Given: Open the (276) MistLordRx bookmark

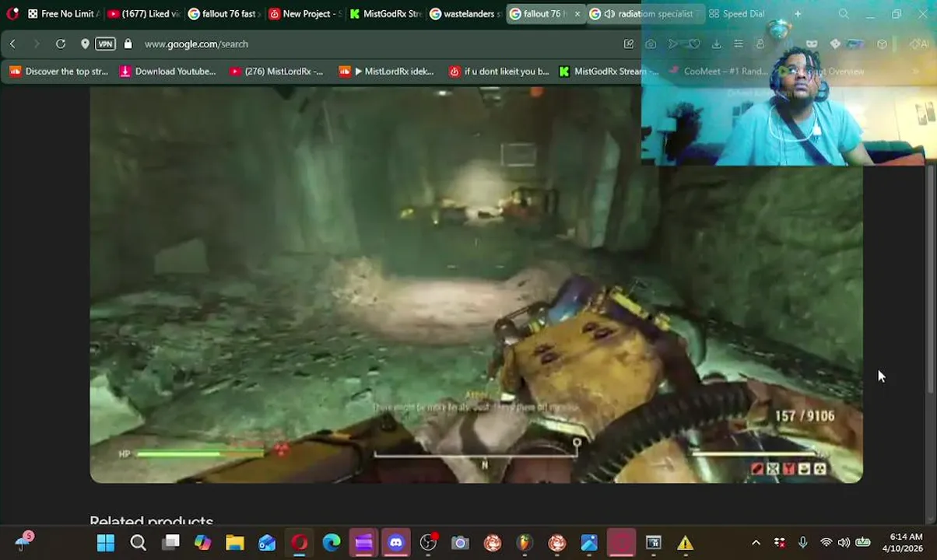Looking at the screenshot, I should tap(276, 72).
